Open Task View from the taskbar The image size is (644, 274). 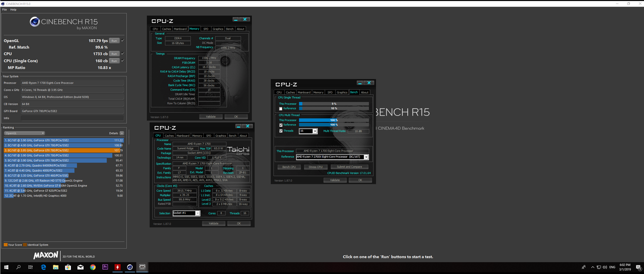31,267
